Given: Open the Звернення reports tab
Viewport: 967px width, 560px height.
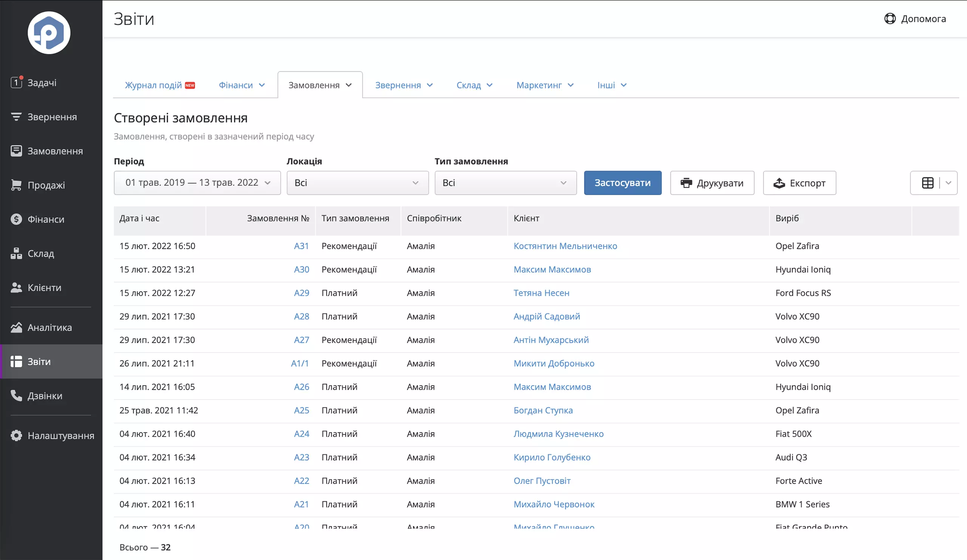Looking at the screenshot, I should [398, 85].
